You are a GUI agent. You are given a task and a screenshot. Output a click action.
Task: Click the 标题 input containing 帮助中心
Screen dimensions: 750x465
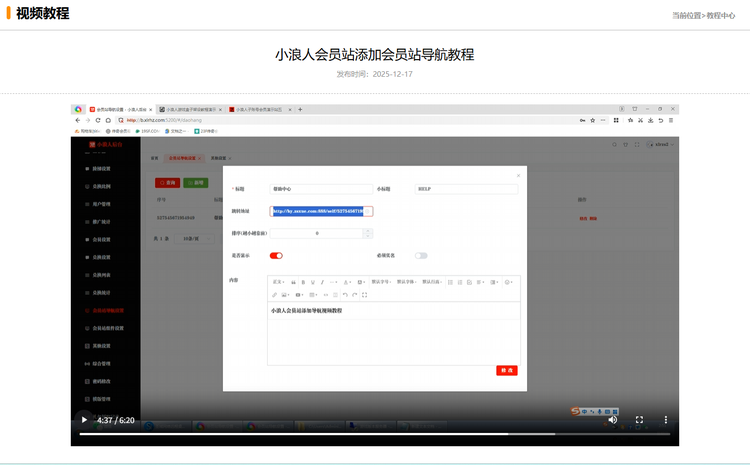pyautogui.click(x=320, y=188)
